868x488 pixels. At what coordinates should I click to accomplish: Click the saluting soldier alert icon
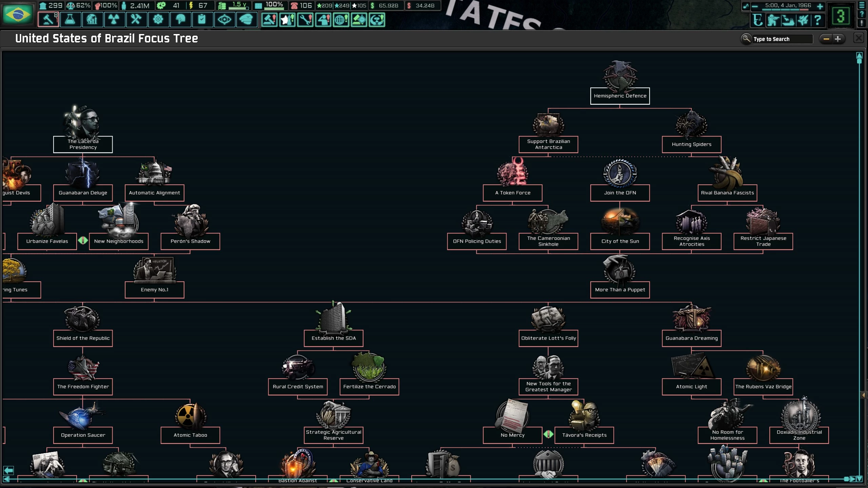pos(323,20)
